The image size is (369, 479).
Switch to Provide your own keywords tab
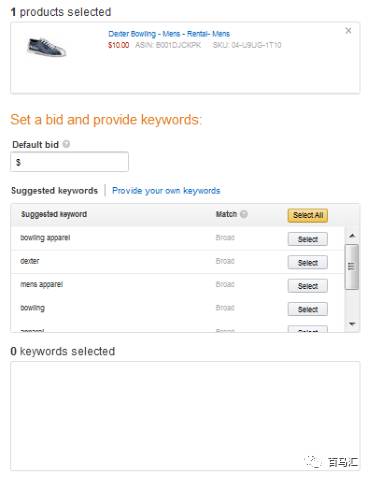point(166,191)
